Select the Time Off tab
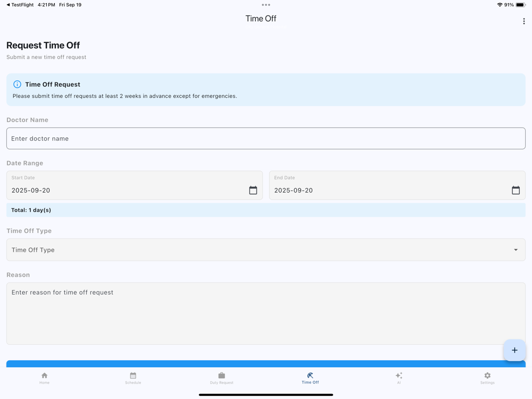 tap(310, 378)
